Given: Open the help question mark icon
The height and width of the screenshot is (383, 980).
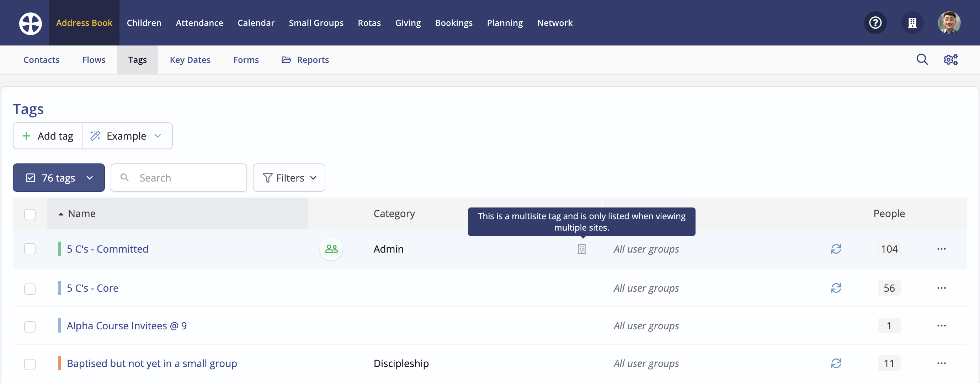Looking at the screenshot, I should coord(875,23).
